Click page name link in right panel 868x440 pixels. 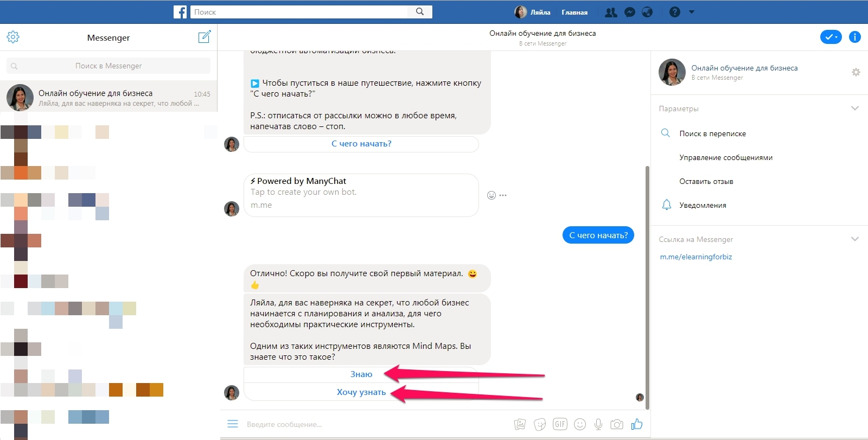pos(744,68)
